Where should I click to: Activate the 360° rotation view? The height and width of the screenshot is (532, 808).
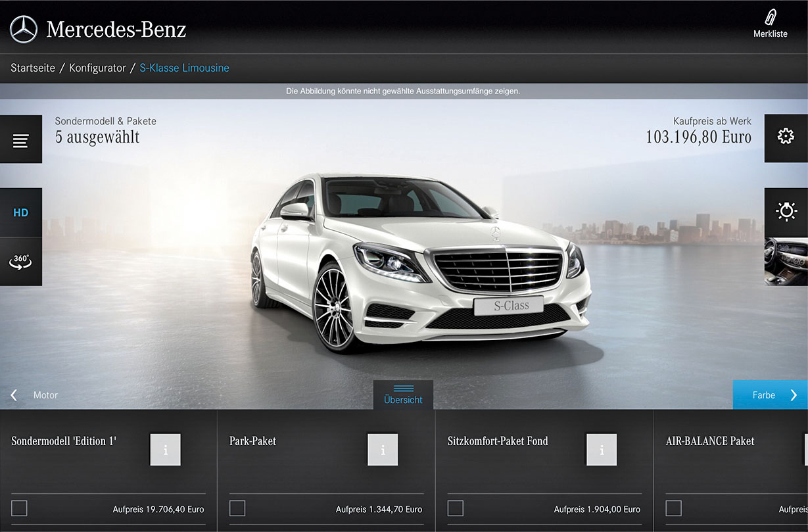[x=21, y=261]
